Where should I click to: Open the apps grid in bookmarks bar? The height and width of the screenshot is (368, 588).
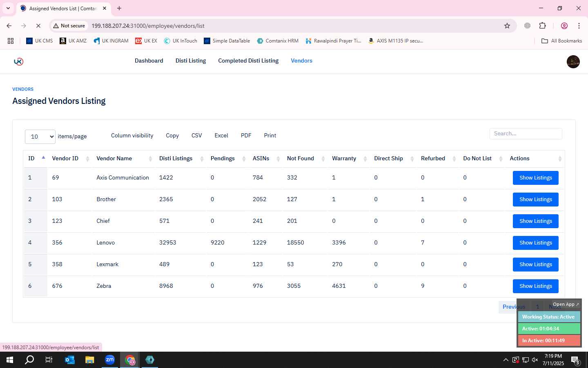(x=11, y=41)
